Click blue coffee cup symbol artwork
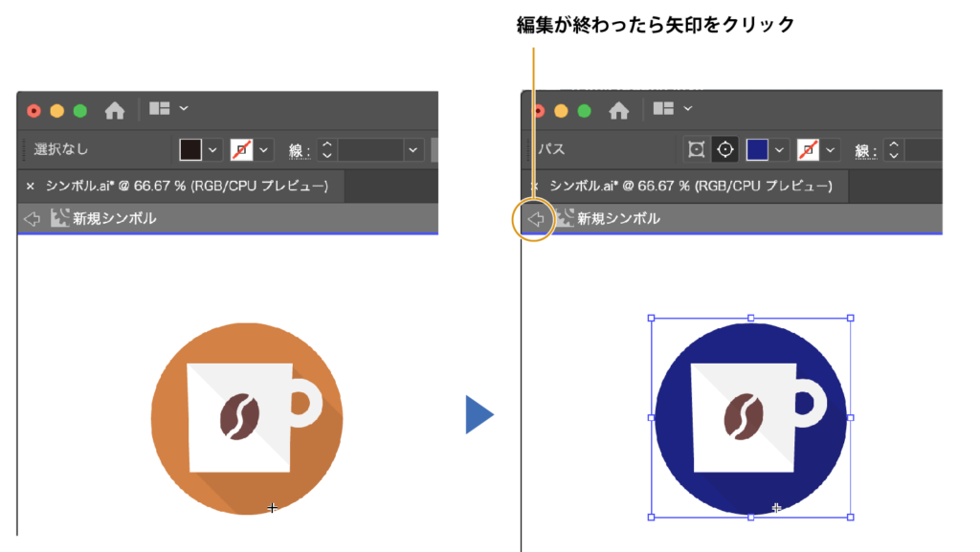This screenshot has height=552, width=980. point(750,418)
